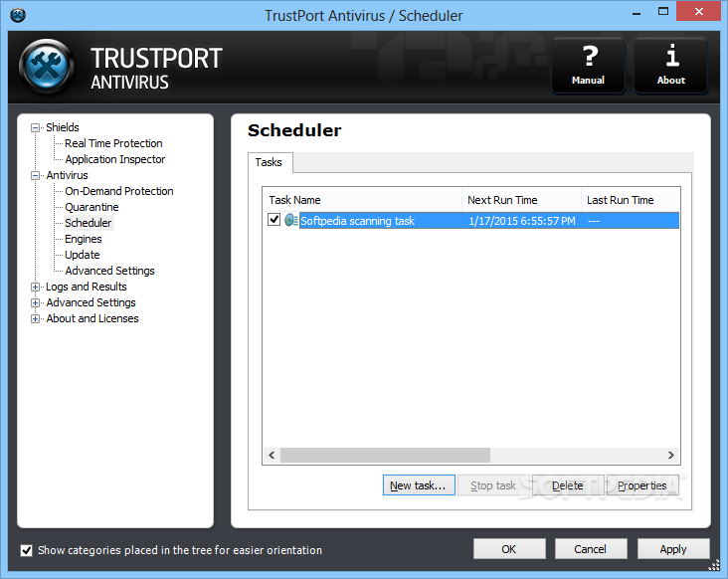Click the title bar app icon

pos(18,15)
